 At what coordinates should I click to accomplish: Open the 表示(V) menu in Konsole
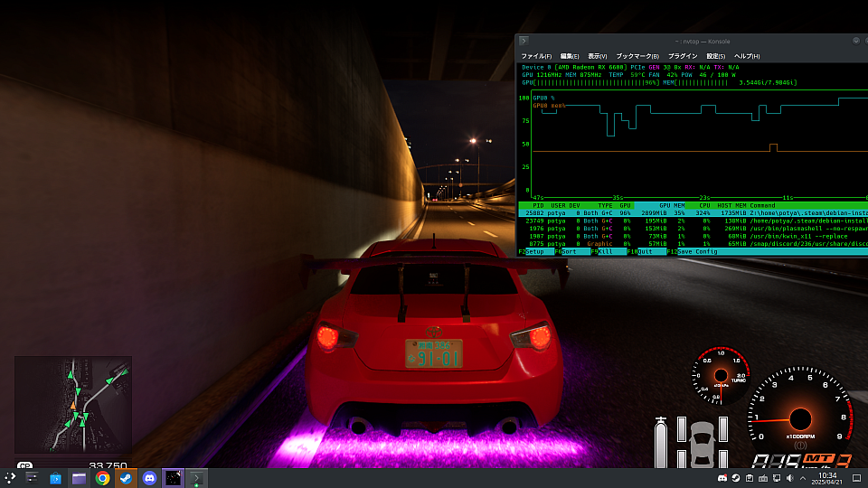598,56
